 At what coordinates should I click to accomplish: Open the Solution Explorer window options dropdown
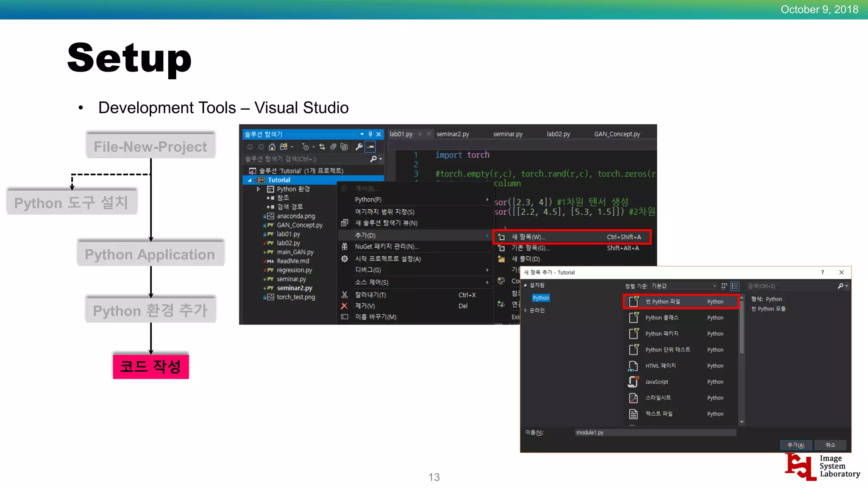click(x=362, y=134)
